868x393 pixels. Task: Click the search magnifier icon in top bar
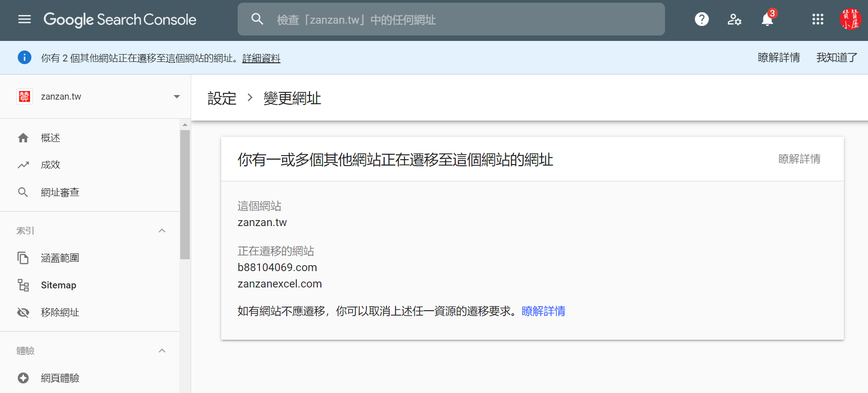coord(257,19)
